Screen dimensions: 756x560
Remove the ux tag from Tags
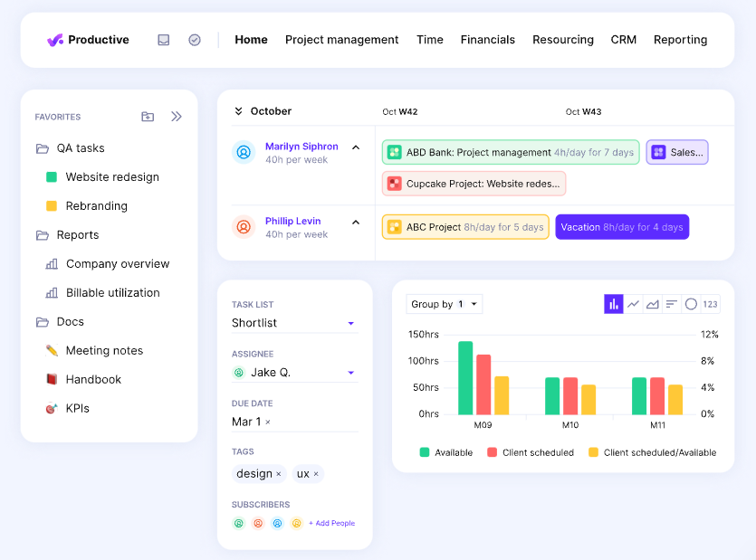tap(318, 473)
